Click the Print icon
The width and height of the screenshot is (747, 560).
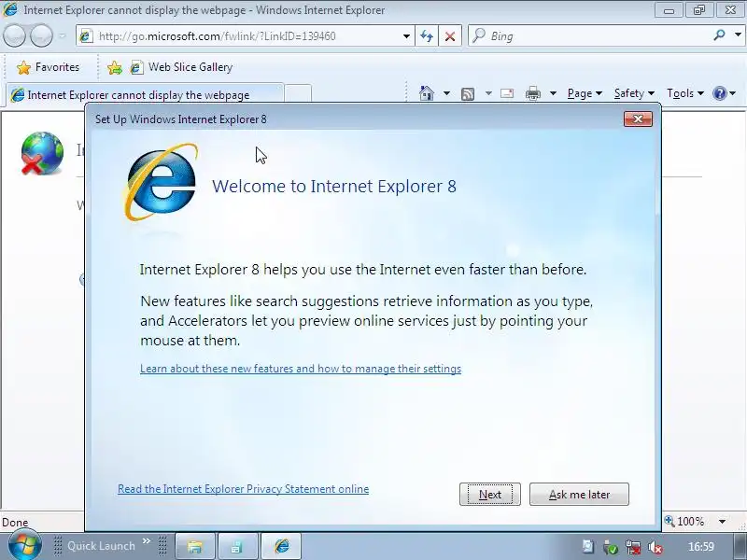[532, 93]
